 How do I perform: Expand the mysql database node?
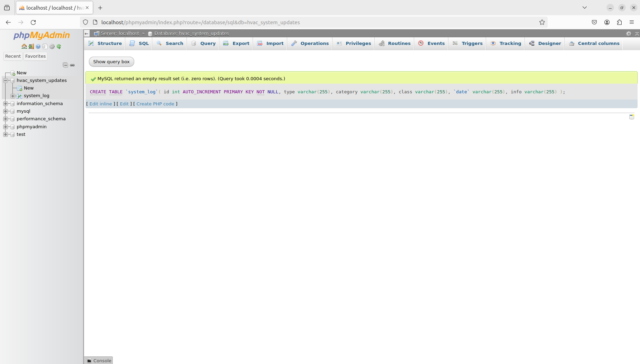pos(6,111)
